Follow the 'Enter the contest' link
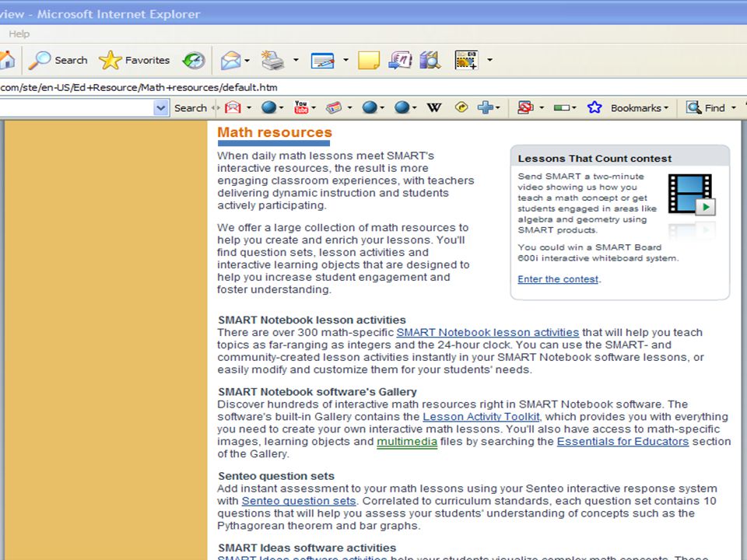Viewport: 747px width, 560px height. click(x=558, y=279)
